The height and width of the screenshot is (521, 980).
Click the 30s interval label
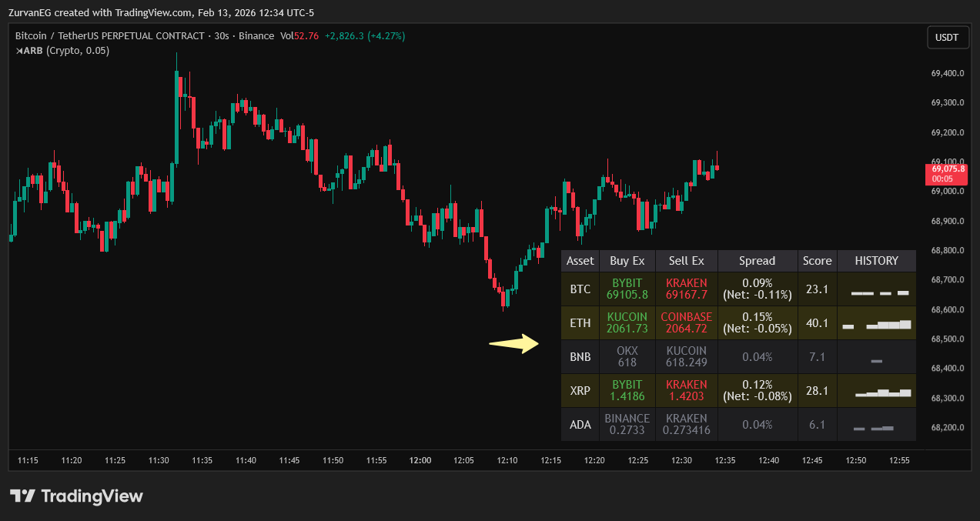pos(222,35)
